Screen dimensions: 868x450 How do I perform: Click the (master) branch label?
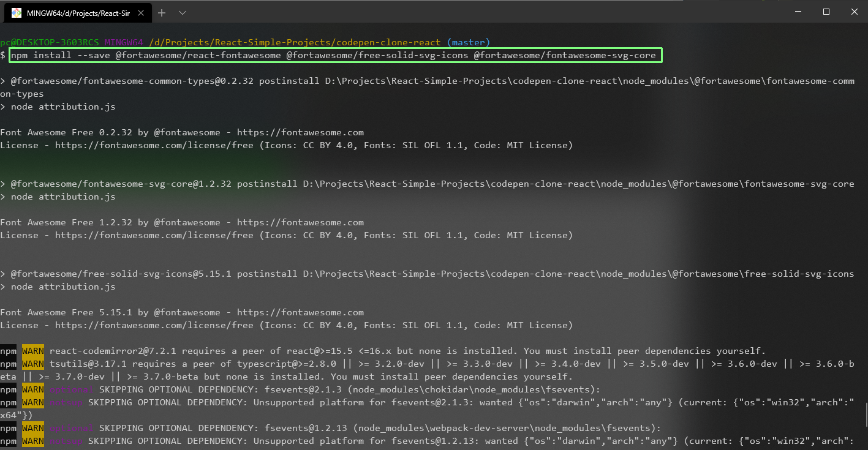[x=469, y=42]
